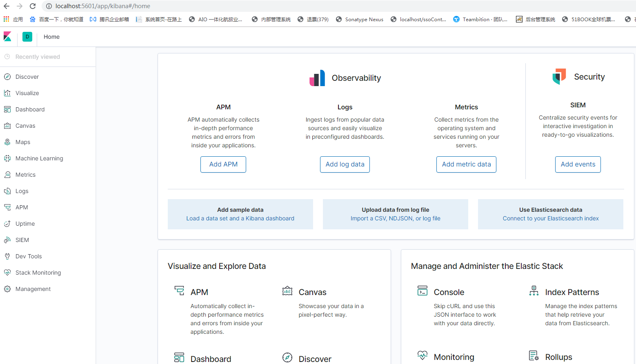Click the APM icon in sidebar
The image size is (636, 364).
pos(7,207)
